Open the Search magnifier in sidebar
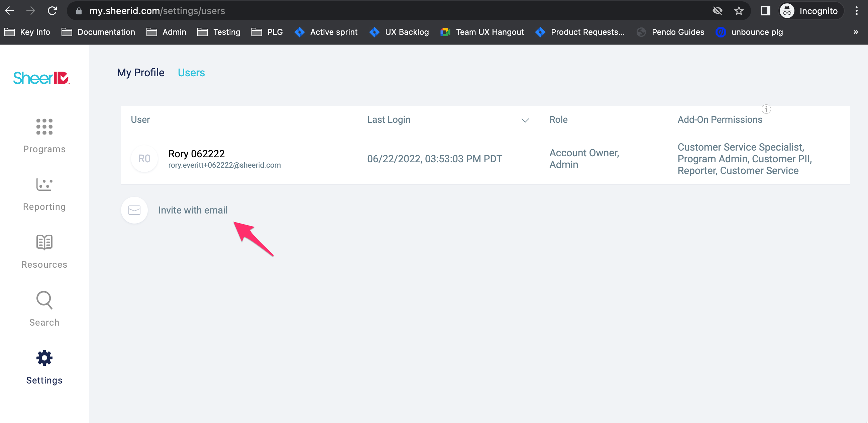This screenshot has width=868, height=423. click(x=44, y=300)
